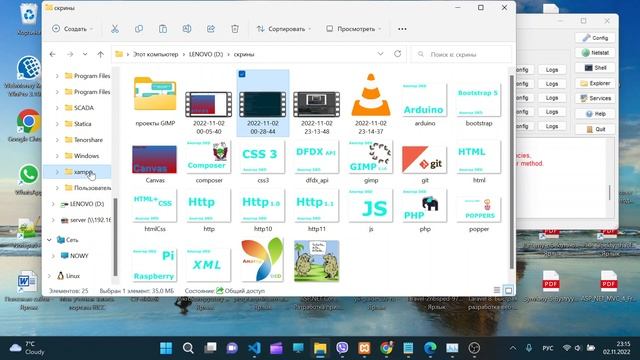Screen dimensions: 640x360
Task: Click the file list vertical scrollbar
Action: click(511, 171)
